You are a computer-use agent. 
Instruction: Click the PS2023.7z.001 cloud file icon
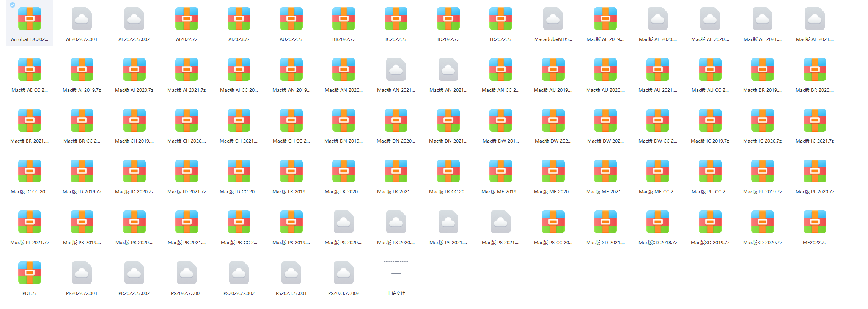click(291, 273)
